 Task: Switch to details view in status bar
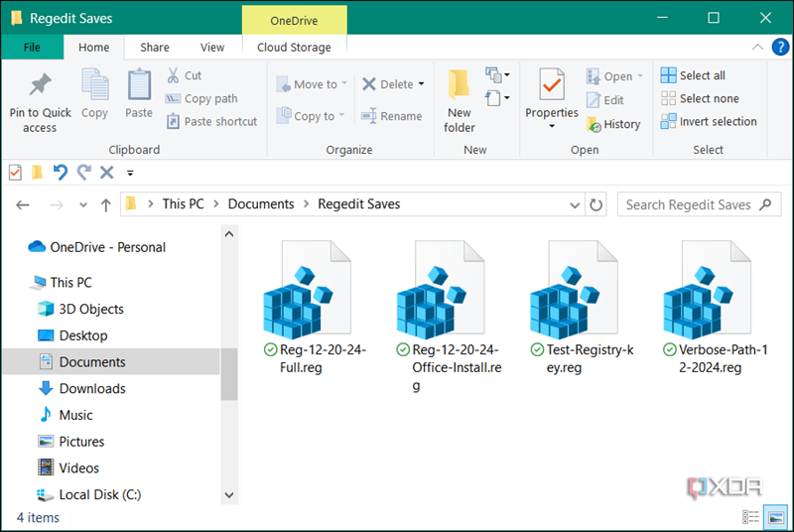click(x=751, y=517)
